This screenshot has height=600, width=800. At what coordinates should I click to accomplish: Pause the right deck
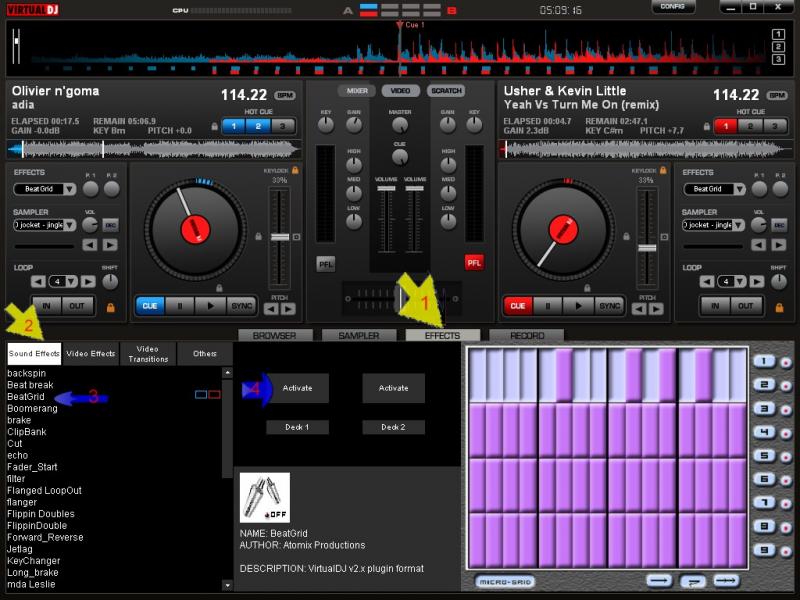(x=547, y=306)
